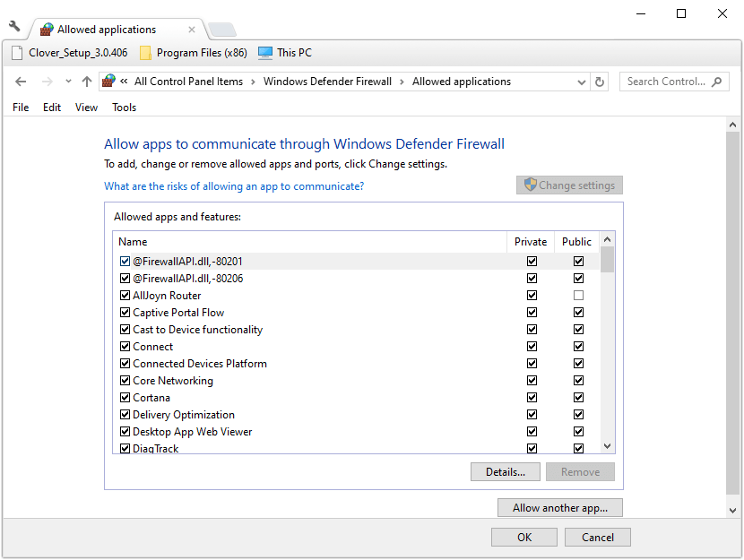Click the breadcrumb chevron before All Control Panel Items
Screen dimensions: 744x560
[x=126, y=81]
